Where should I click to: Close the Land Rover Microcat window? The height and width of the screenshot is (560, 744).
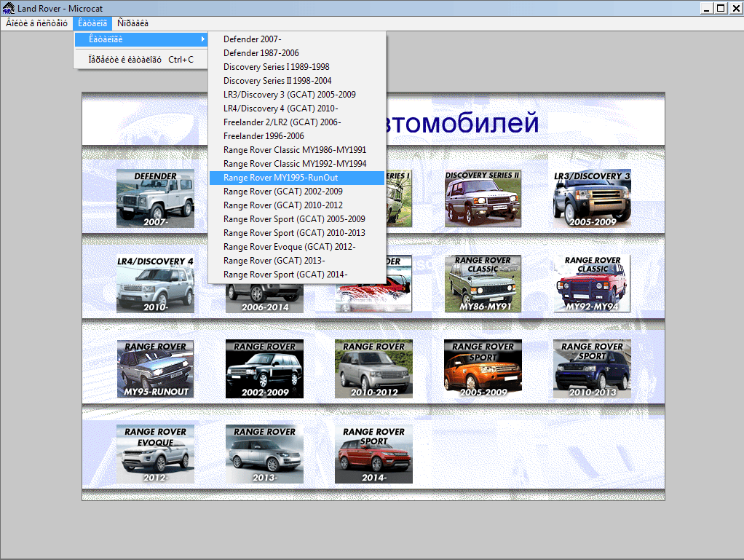click(736, 8)
